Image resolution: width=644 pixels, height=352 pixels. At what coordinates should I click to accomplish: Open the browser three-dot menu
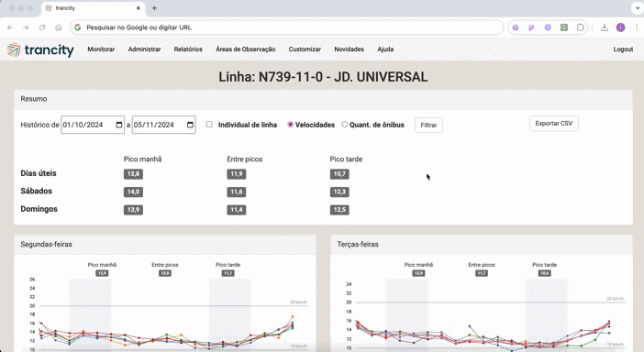[x=637, y=27]
